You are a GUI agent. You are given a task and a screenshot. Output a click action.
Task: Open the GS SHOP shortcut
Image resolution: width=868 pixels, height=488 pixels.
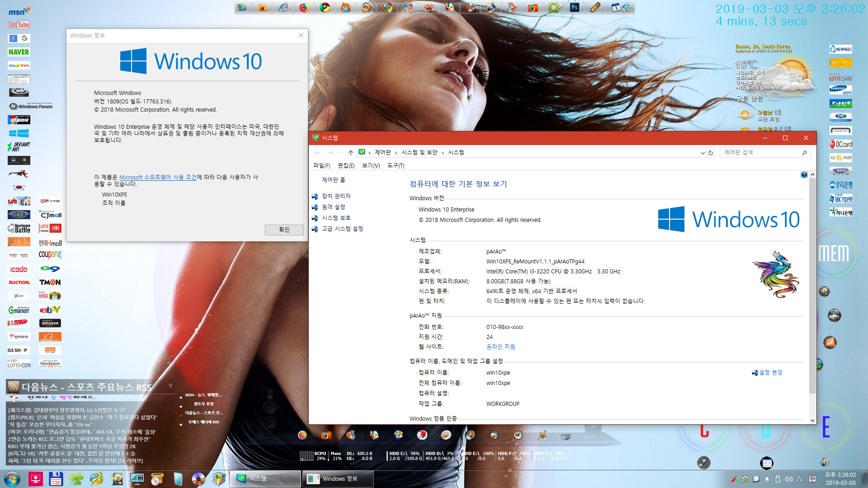(19, 350)
